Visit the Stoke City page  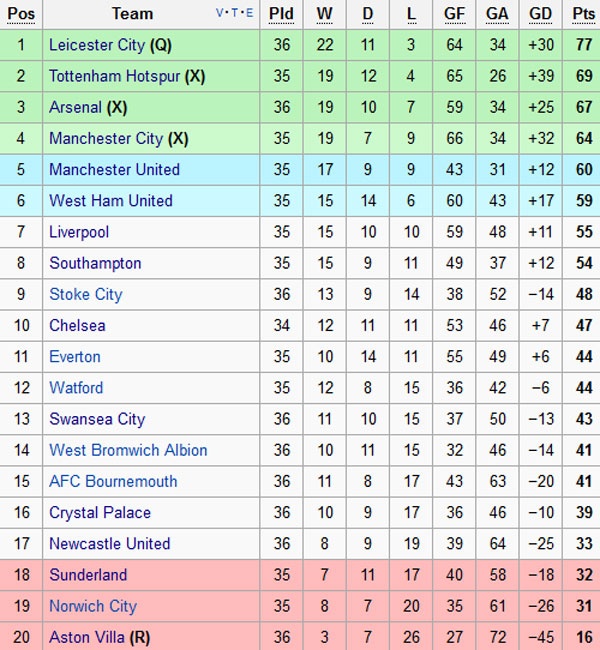pyautogui.click(x=85, y=294)
